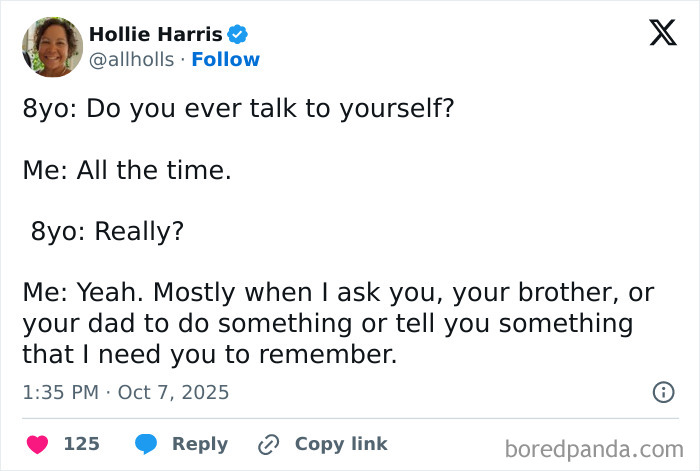This screenshot has height=471, width=700.
Task: Click the 125 likes count
Action: pyautogui.click(x=81, y=444)
